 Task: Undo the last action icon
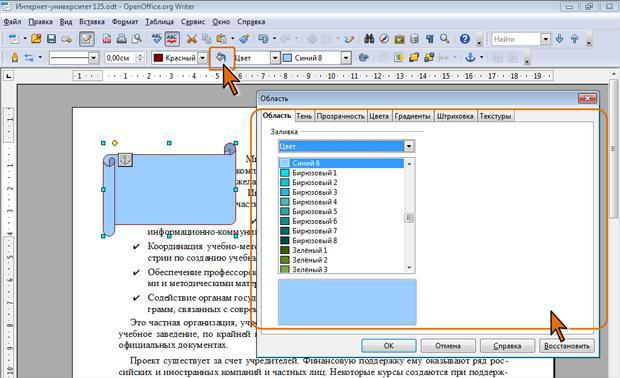263,39
